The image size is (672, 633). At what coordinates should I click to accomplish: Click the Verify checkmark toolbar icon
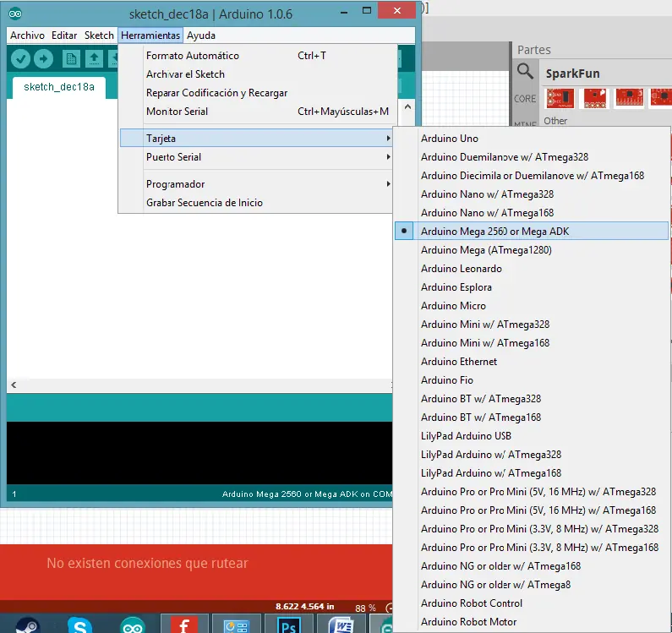(x=20, y=58)
